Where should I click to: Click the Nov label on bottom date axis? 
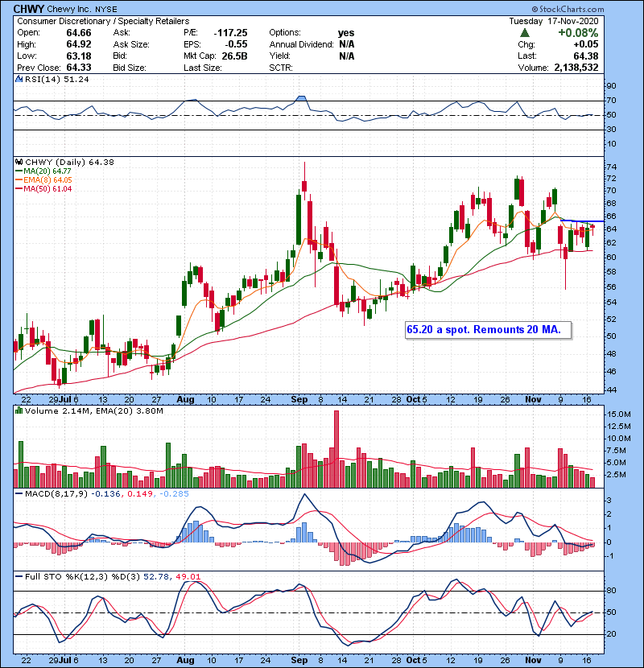click(533, 660)
